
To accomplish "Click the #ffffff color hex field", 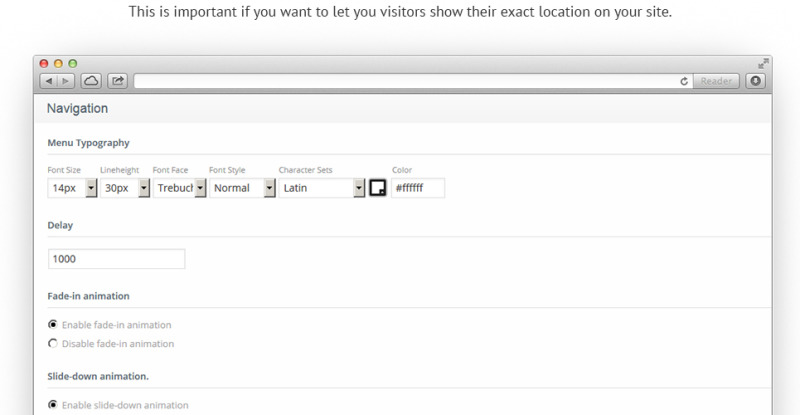I will (x=417, y=188).
